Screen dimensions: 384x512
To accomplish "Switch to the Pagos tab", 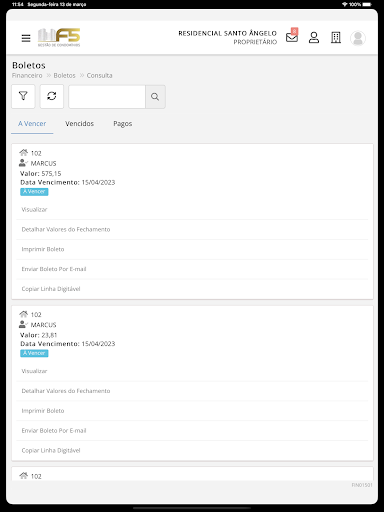I will pos(123,124).
